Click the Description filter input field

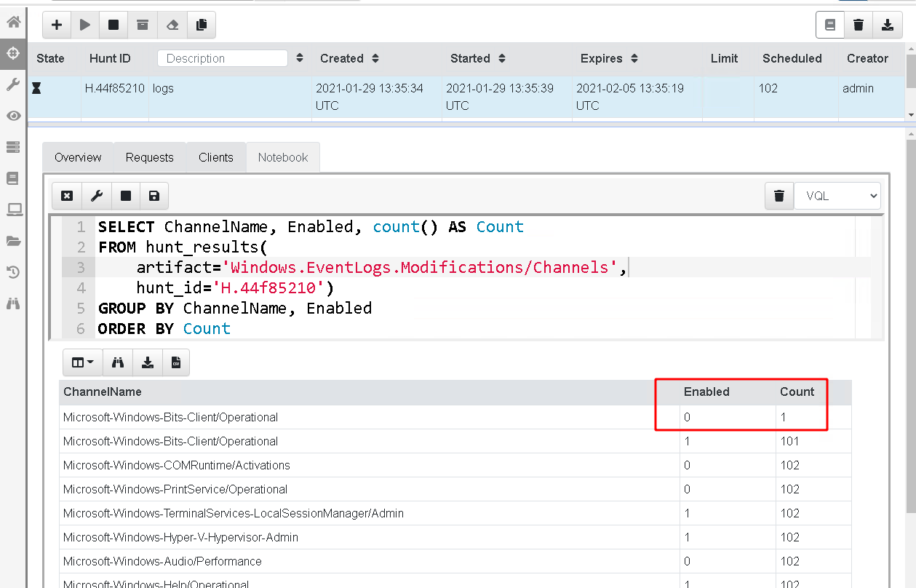tap(223, 59)
